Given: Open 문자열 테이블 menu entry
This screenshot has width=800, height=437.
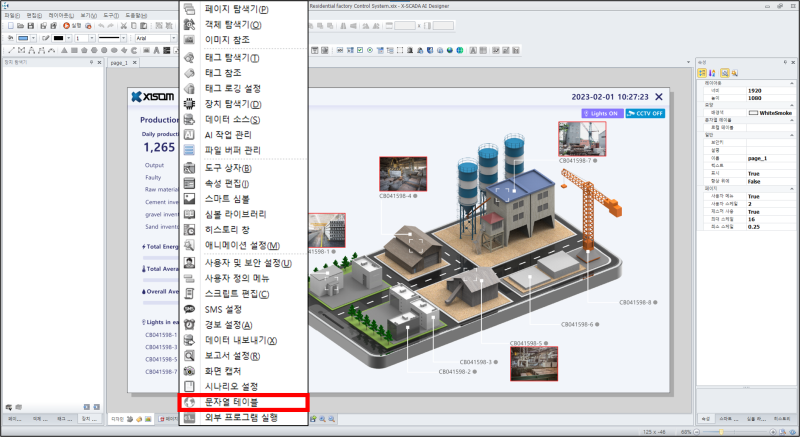Looking at the screenshot, I should (x=243, y=402).
